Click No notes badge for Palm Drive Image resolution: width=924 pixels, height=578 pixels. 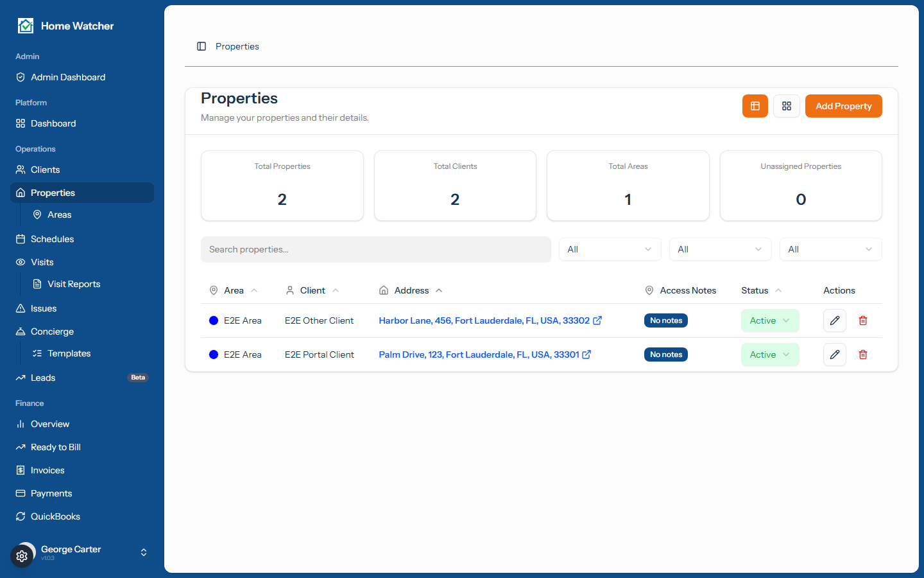(x=666, y=355)
